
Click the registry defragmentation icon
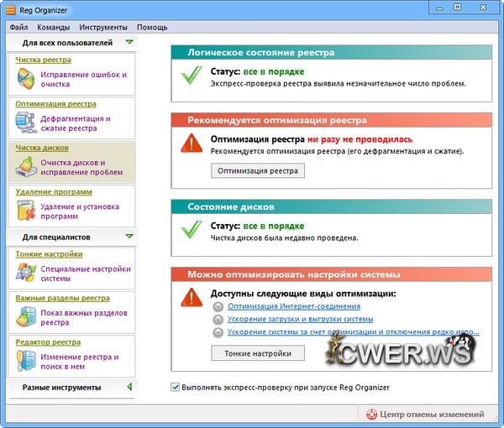(x=26, y=124)
